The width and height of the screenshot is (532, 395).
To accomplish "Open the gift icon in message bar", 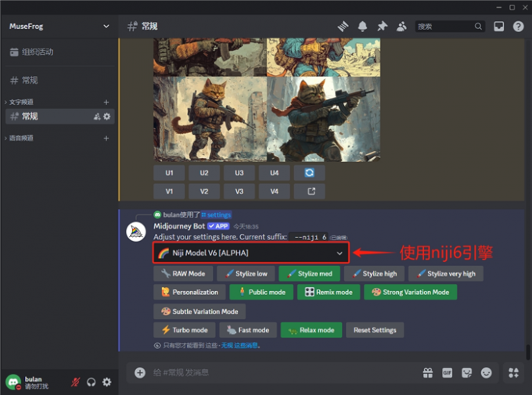I will point(428,372).
